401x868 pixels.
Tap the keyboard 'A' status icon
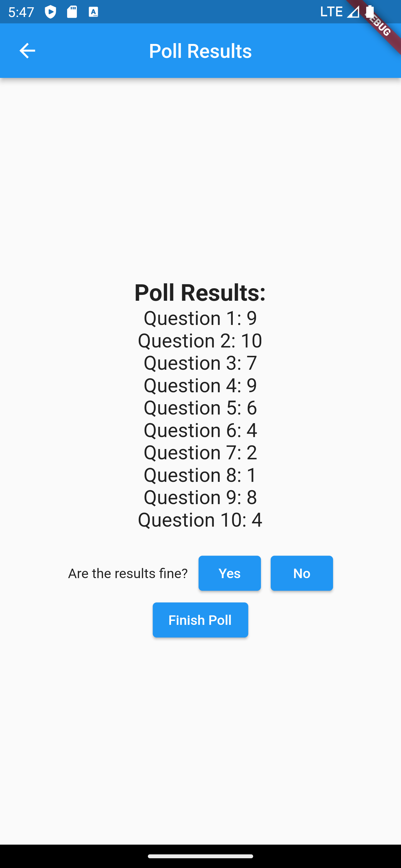[x=93, y=12]
